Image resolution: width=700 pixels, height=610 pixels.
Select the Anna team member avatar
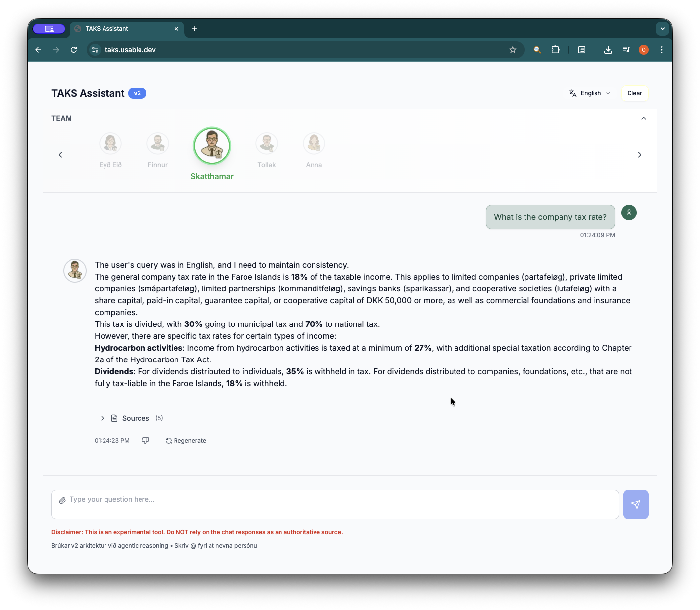point(314,143)
